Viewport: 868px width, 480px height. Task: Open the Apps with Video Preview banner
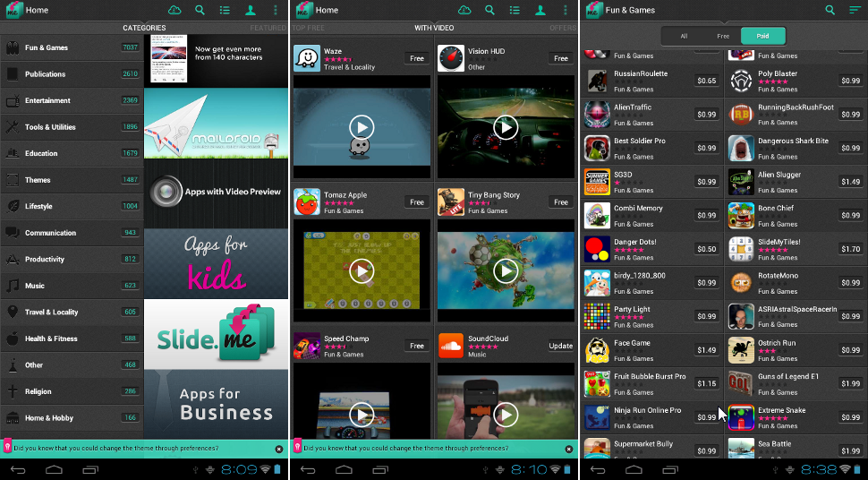pos(216,193)
